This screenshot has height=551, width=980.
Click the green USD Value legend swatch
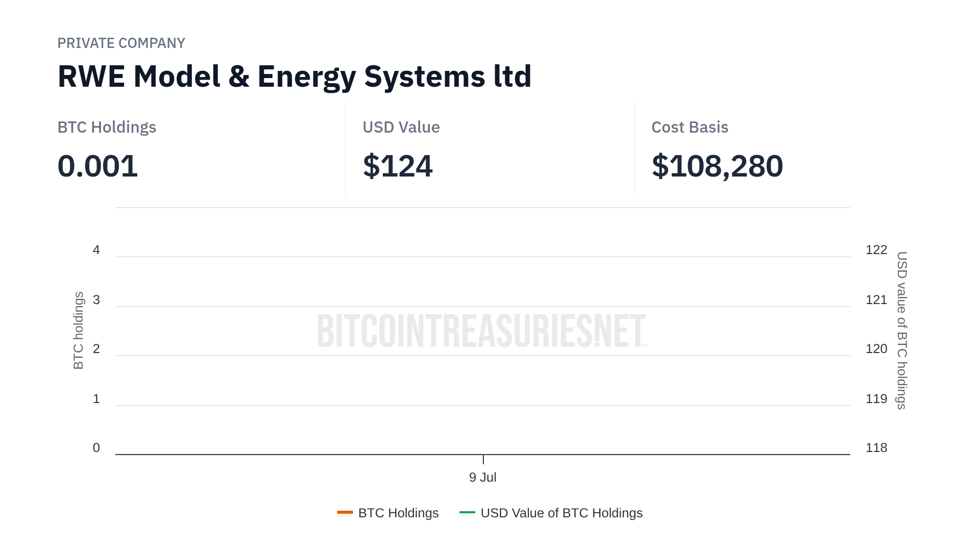[x=467, y=512]
